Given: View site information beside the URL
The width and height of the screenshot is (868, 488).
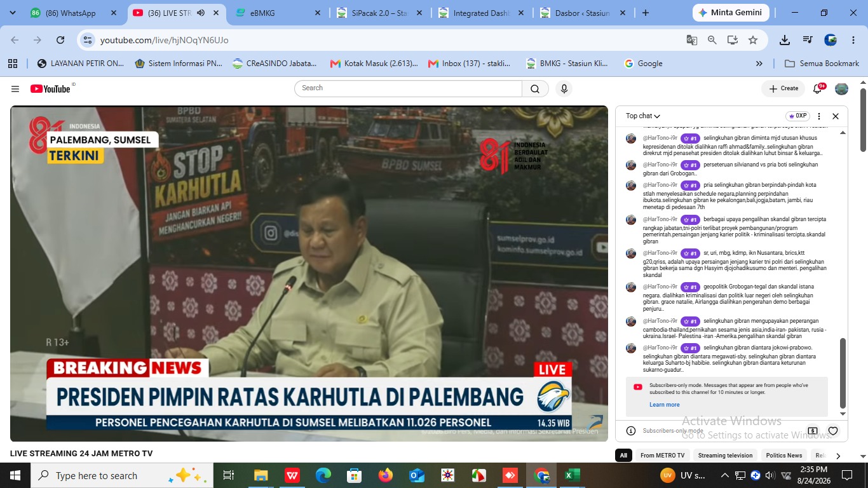Looking at the screenshot, I should pyautogui.click(x=88, y=40).
